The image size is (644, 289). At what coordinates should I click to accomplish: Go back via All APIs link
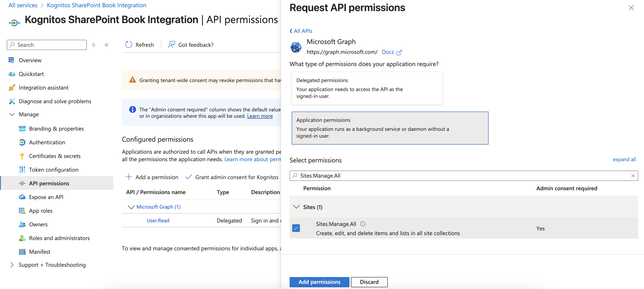pyautogui.click(x=301, y=31)
